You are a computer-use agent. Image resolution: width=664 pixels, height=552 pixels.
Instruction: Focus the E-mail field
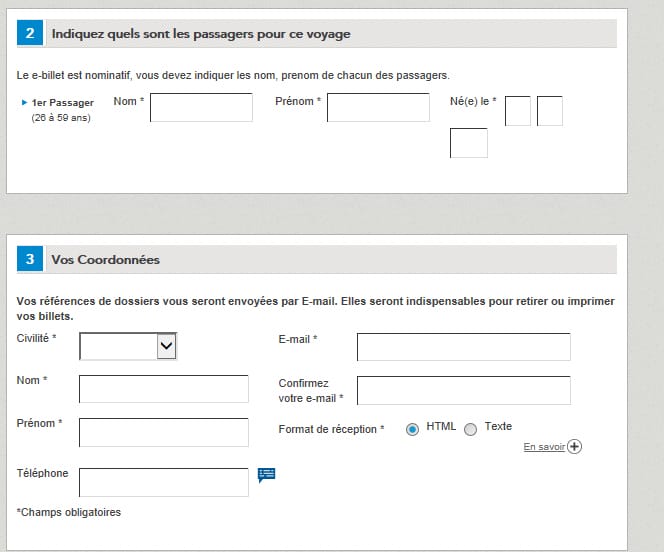pyautogui.click(x=464, y=347)
